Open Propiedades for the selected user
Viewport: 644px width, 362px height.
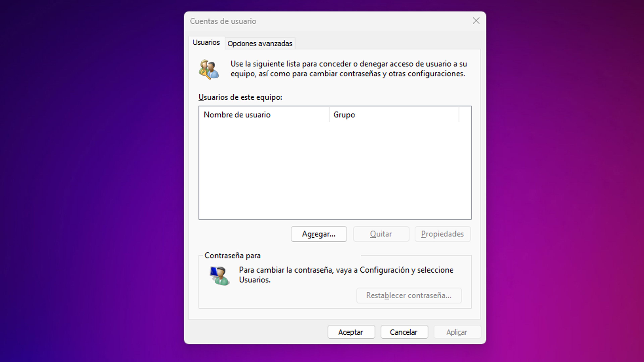tap(442, 234)
